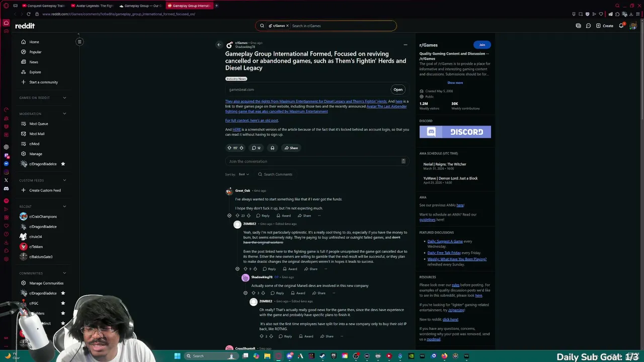
Task: Click the back arrow beside the post
Action: [219, 45]
